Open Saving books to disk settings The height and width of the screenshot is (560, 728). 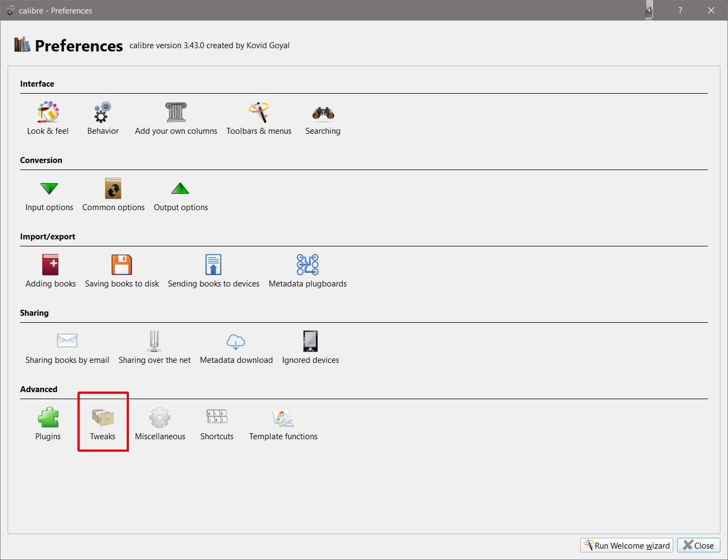(x=122, y=271)
